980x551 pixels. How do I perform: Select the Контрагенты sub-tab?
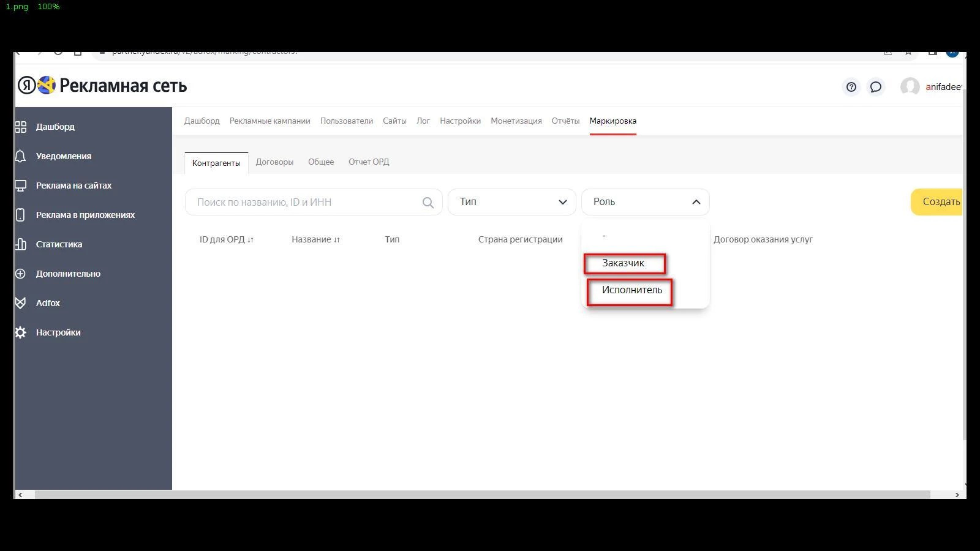coord(216,163)
